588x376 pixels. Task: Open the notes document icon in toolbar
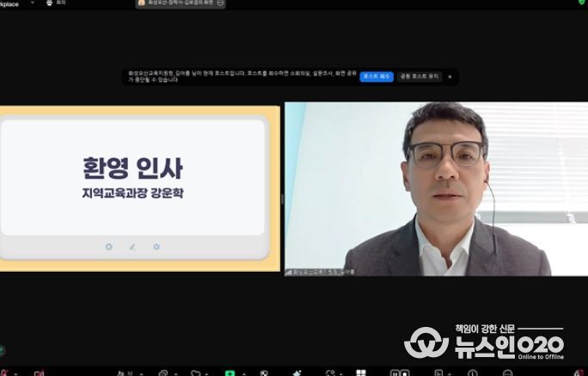click(438, 373)
